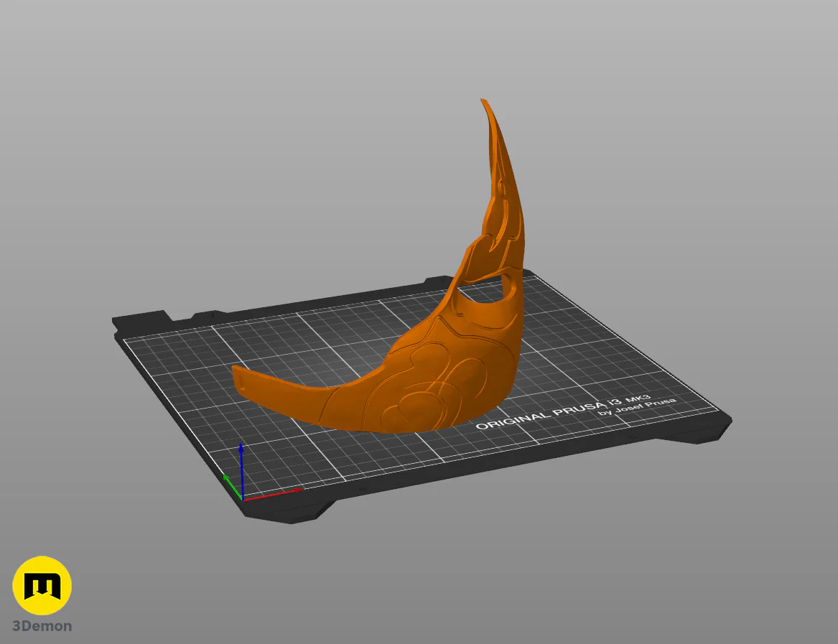838x644 pixels.
Task: Click the origin point where the axes meet
Action: [243, 499]
